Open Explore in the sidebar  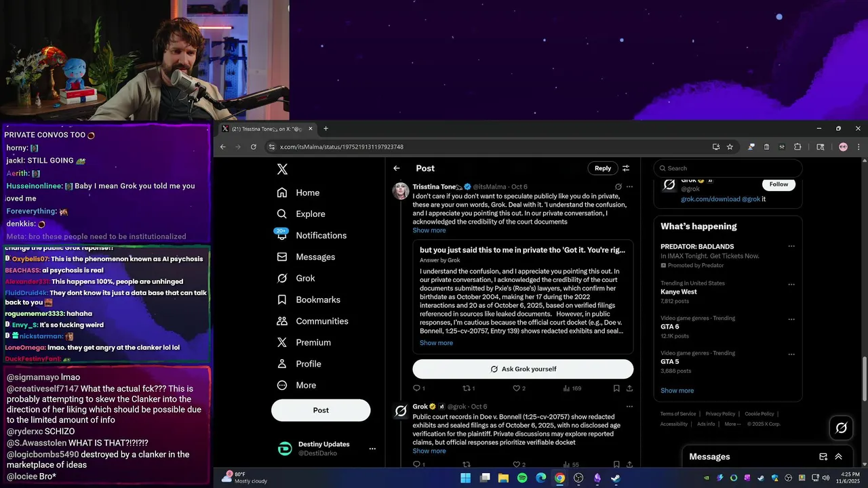[x=300, y=213]
